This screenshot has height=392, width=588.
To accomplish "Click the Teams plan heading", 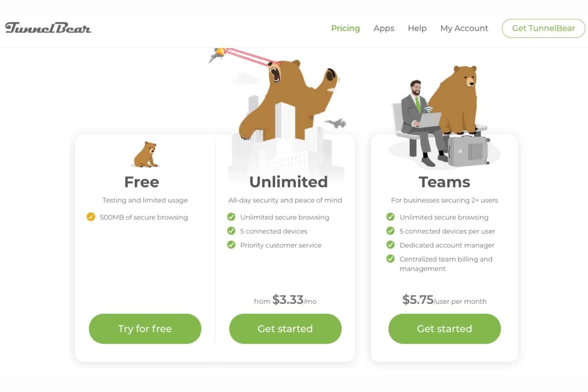I will [x=444, y=182].
